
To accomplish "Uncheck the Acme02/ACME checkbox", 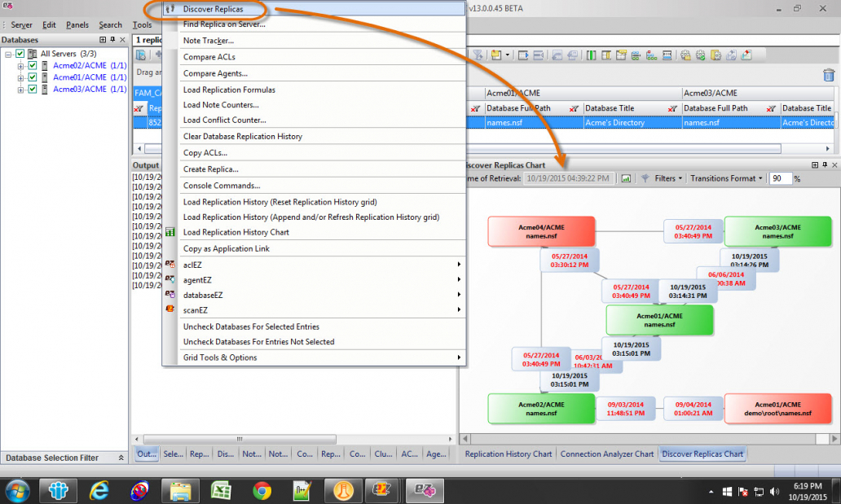I will click(x=32, y=65).
